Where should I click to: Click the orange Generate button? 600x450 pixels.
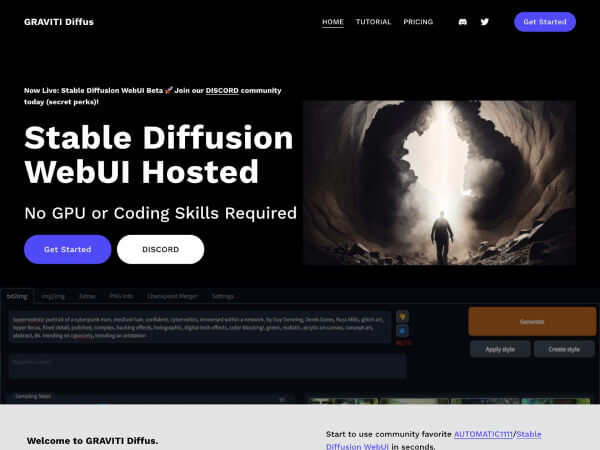[x=532, y=321]
